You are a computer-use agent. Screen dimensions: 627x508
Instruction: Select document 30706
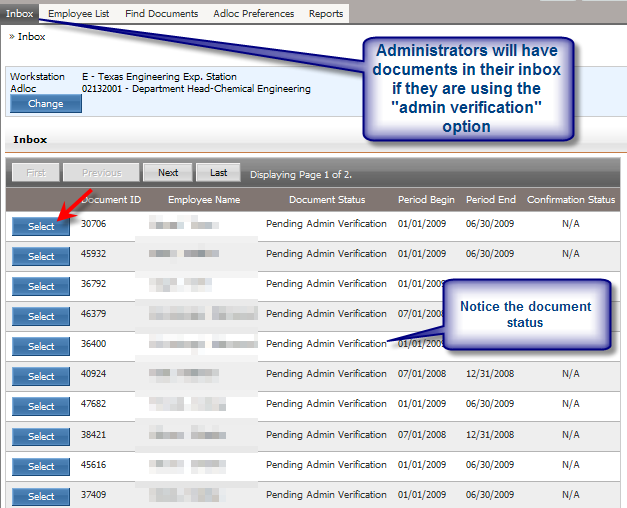coord(41,227)
